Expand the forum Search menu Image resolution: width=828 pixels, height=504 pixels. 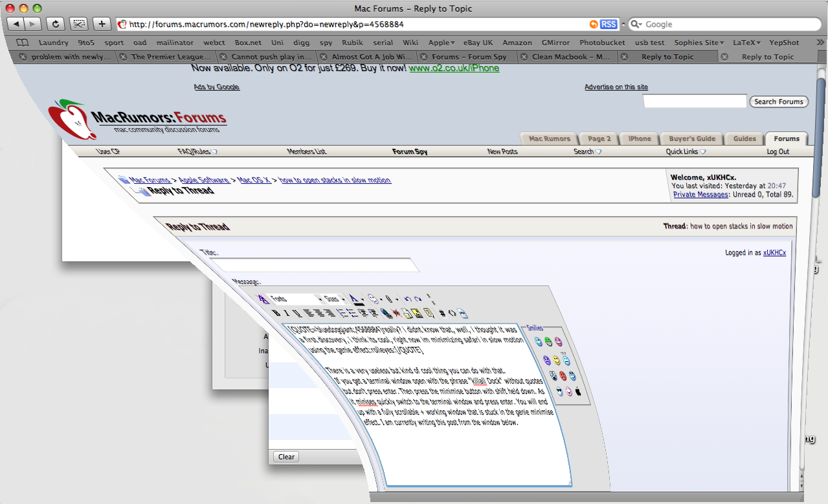pos(587,151)
